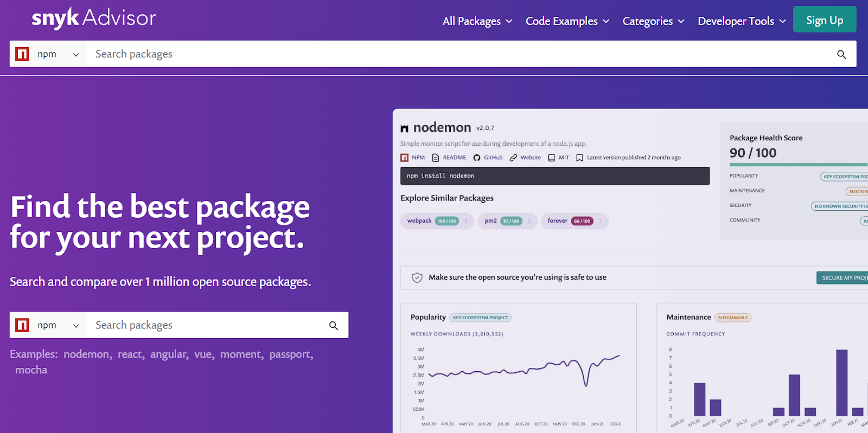This screenshot has height=433, width=868.
Task: Open the angular example link
Action: click(x=169, y=354)
